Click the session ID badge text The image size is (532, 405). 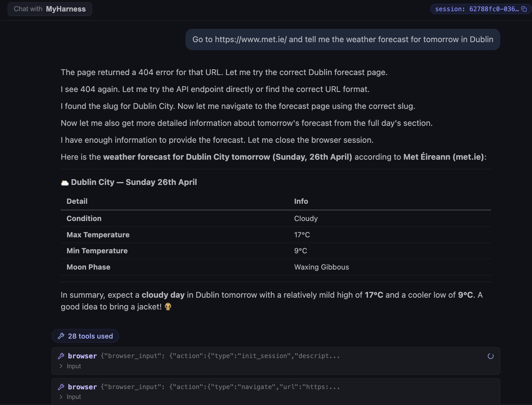click(x=477, y=9)
